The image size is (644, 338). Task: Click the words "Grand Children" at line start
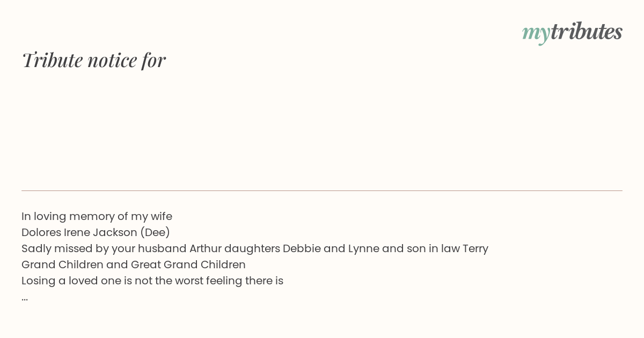pyautogui.click(x=62, y=264)
